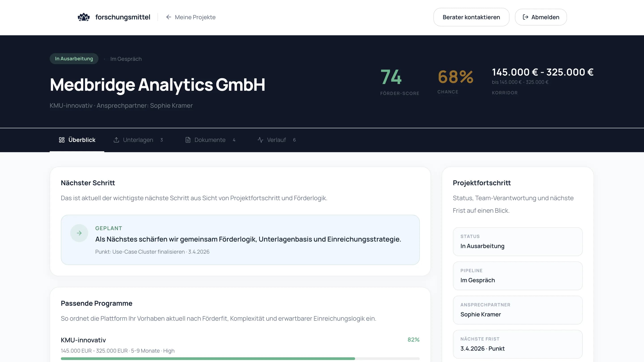Select the Überblick tab
The height and width of the screenshot is (362, 644).
[82, 140]
